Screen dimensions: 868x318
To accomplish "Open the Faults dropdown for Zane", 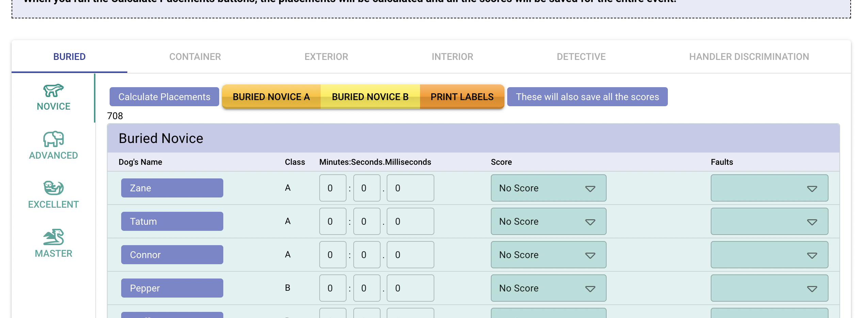I will click(769, 188).
